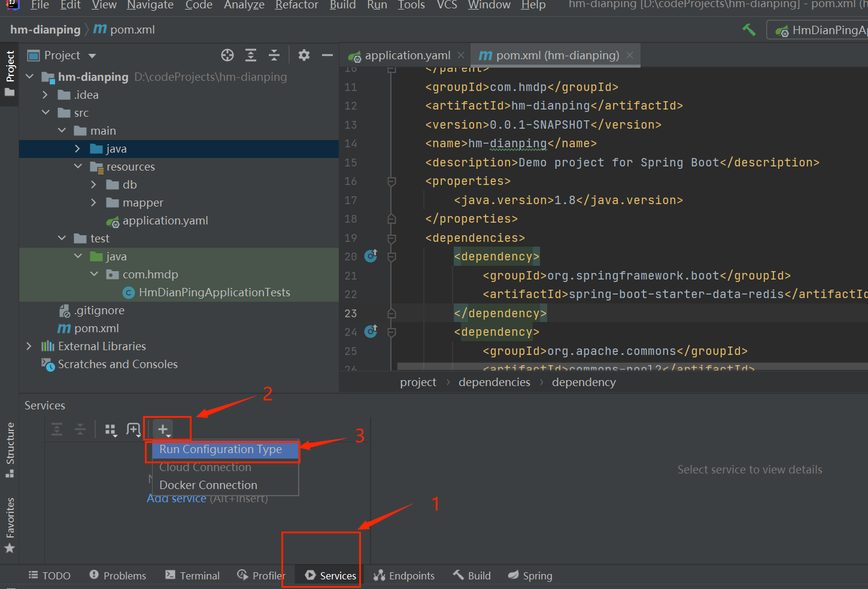Viewport: 868px width, 589px height.
Task: Open the Project side tool window tab
Action: coord(10,73)
